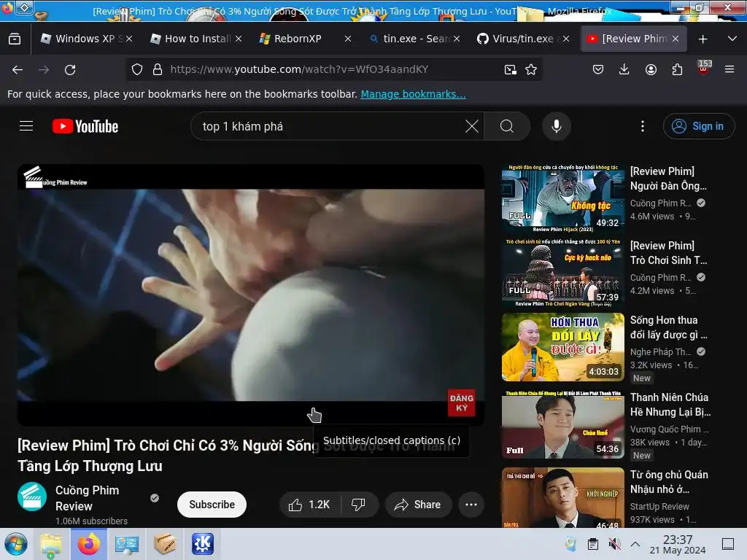
Task: Click inside the video player frame
Action: [251, 295]
